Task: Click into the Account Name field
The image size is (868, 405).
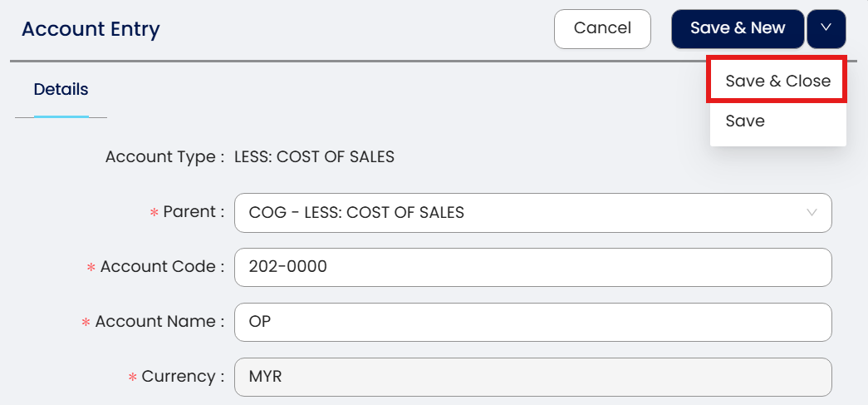Action: pyautogui.click(x=532, y=322)
